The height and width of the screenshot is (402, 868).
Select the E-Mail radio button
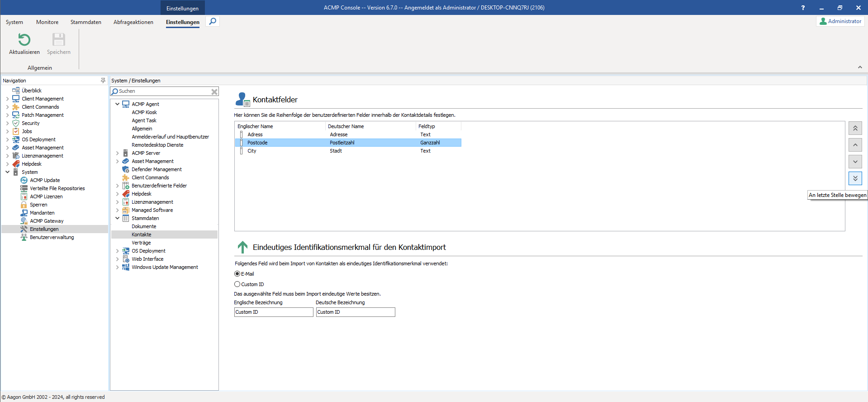pyautogui.click(x=237, y=274)
